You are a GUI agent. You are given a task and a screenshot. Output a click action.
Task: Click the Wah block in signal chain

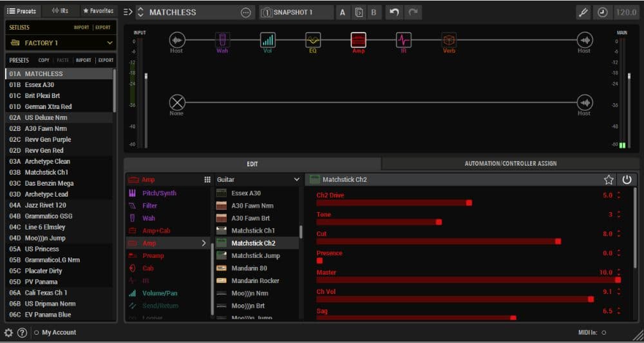[x=222, y=40]
